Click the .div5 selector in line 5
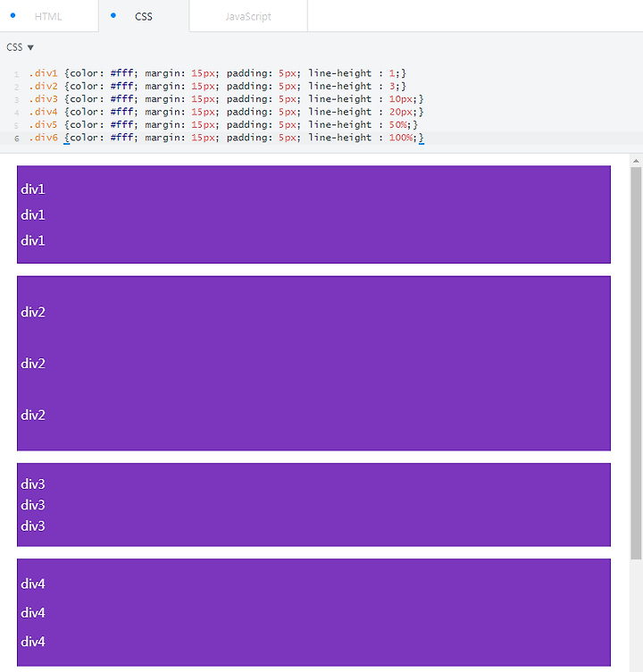Viewport: 643px width, 672px height. click(x=43, y=125)
